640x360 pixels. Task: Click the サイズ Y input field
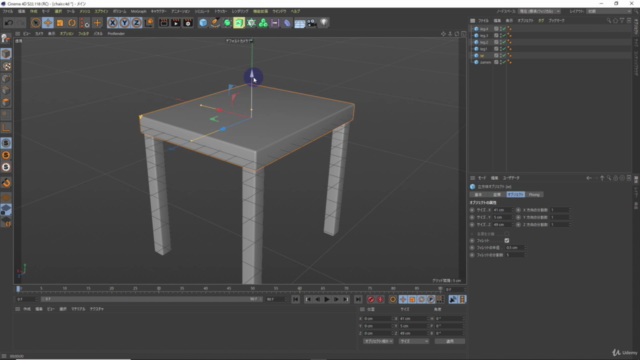pyautogui.click(x=501, y=217)
